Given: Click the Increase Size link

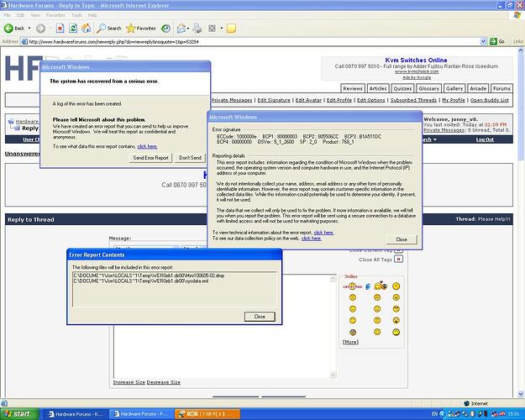Looking at the screenshot, I should pyautogui.click(x=129, y=382).
